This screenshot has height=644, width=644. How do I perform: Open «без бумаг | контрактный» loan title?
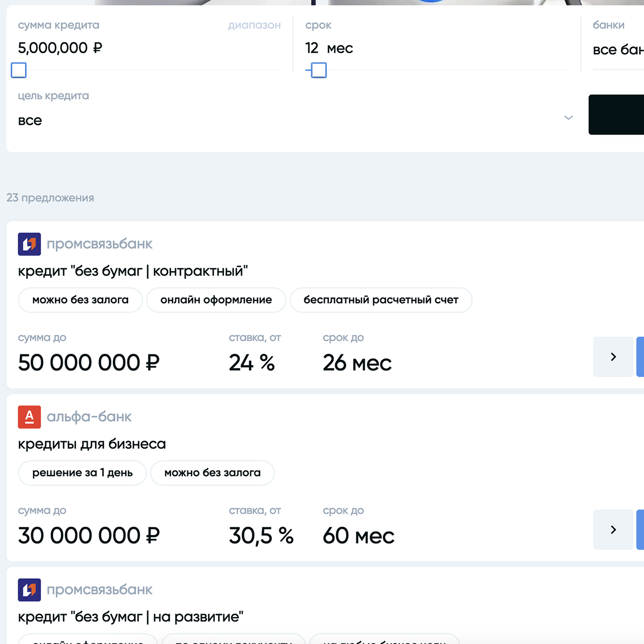[x=133, y=271]
